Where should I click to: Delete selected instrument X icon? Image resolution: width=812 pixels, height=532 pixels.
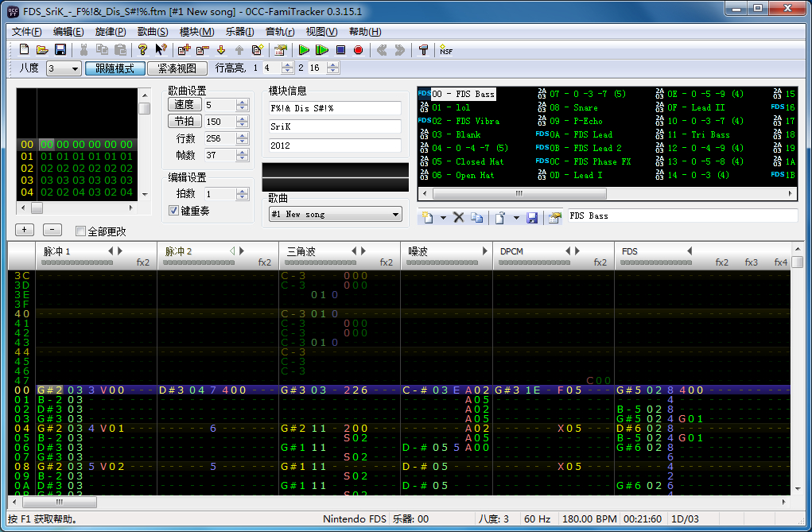click(x=458, y=217)
